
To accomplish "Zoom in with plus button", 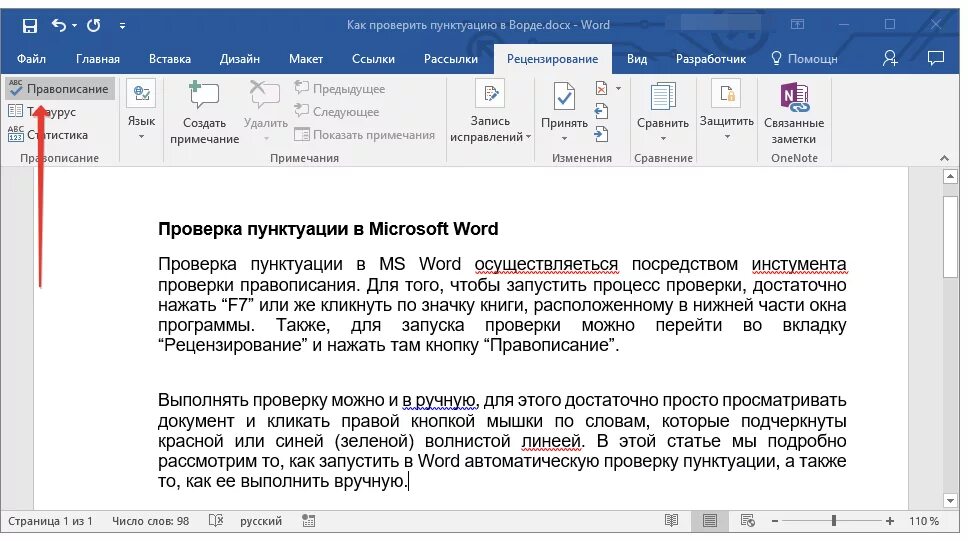I will point(890,521).
